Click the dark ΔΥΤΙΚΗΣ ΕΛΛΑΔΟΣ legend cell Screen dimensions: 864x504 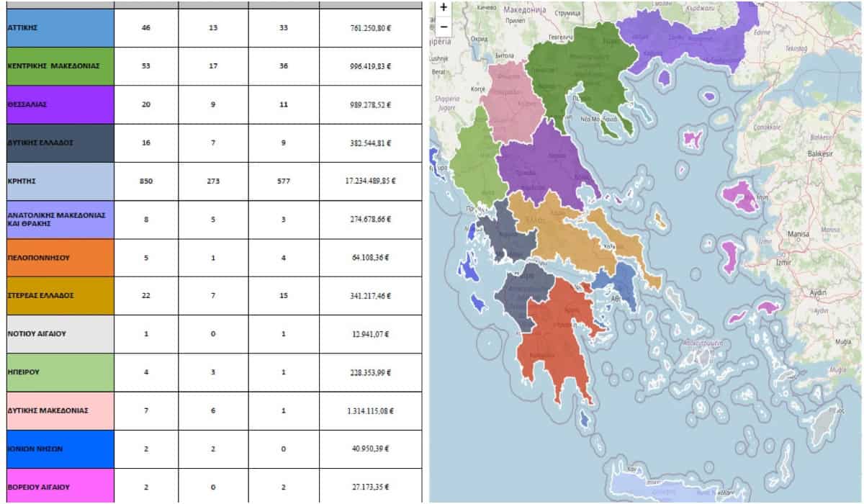(58, 143)
